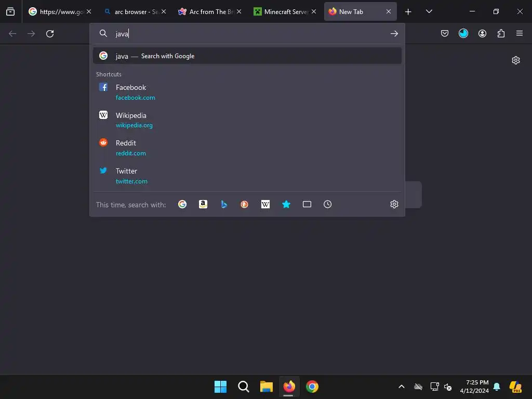The image size is (532, 399).
Task: Switch to the https://www.google tab
Action: (x=60, y=11)
